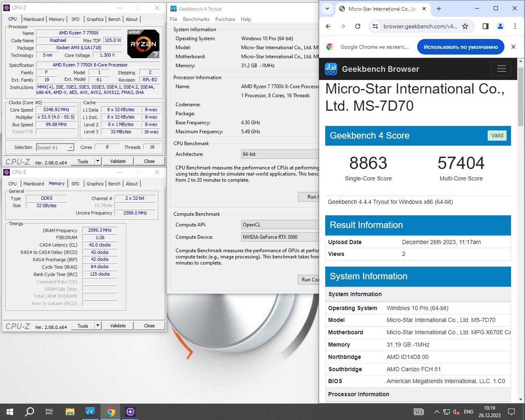The height and width of the screenshot is (420, 525).
Task: Click the ENG language indicator
Action: pyautogui.click(x=468, y=412)
